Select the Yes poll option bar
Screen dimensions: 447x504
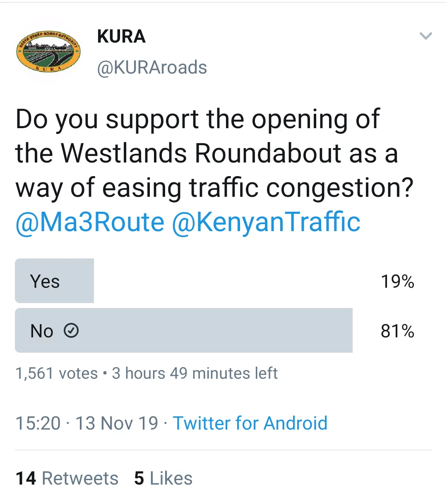215,281
